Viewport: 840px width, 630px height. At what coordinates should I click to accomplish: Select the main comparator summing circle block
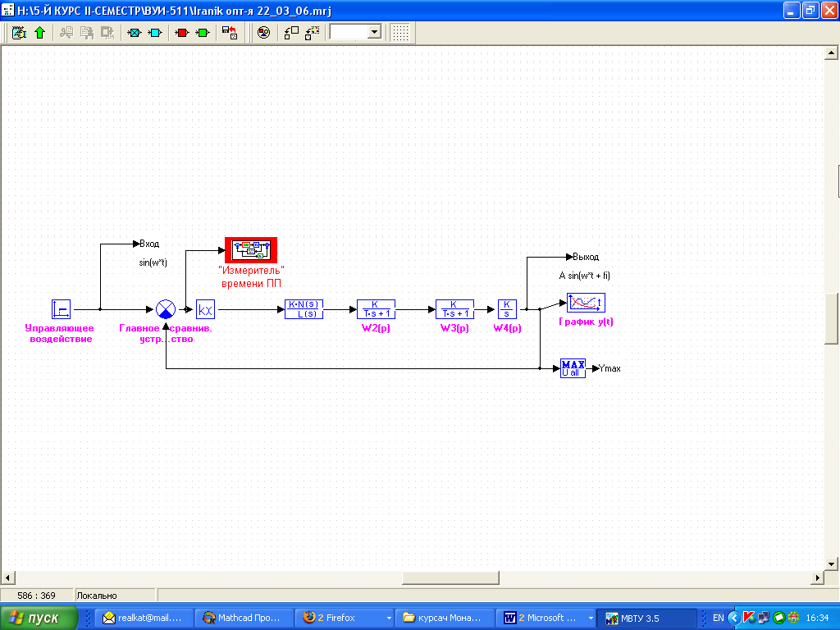(166, 309)
